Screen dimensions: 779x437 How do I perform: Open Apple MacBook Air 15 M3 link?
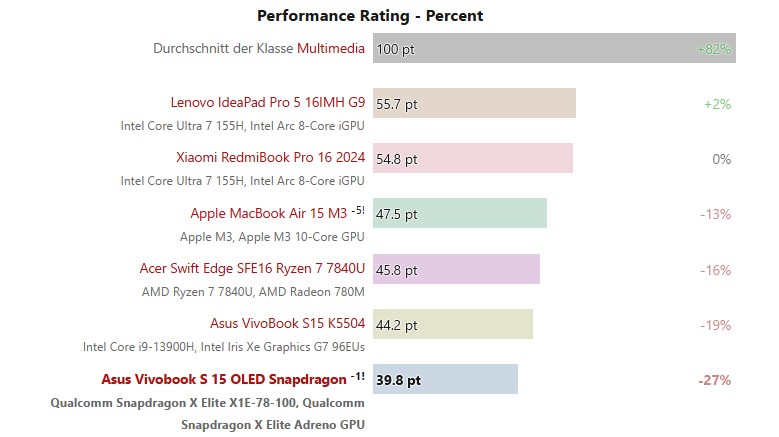[x=268, y=213]
